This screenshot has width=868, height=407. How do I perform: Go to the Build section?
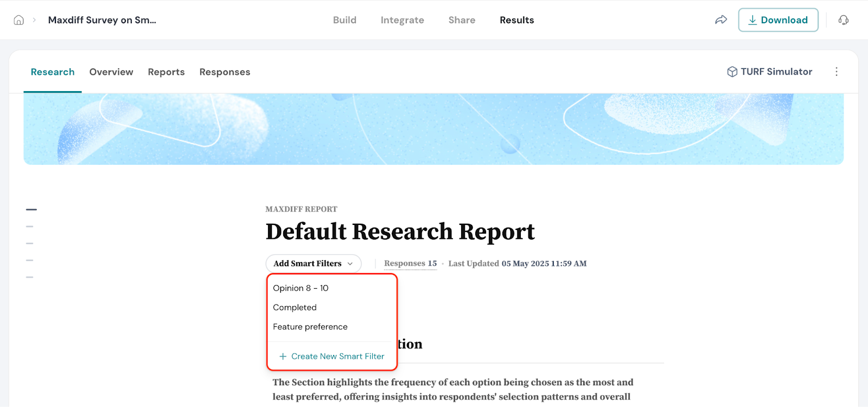point(344,20)
